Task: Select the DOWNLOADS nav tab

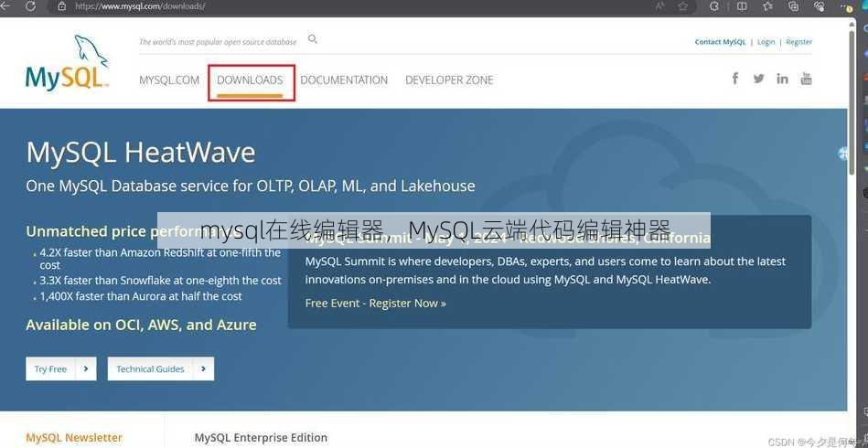Action: pyautogui.click(x=250, y=80)
